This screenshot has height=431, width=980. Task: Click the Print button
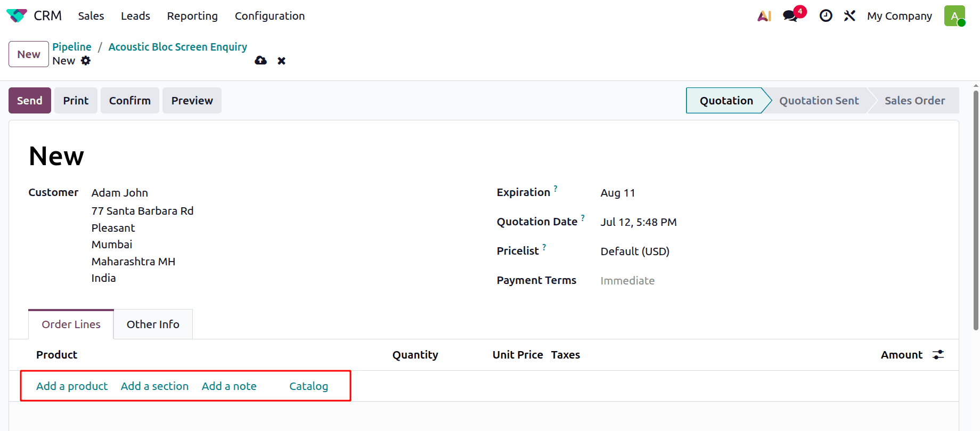click(76, 101)
